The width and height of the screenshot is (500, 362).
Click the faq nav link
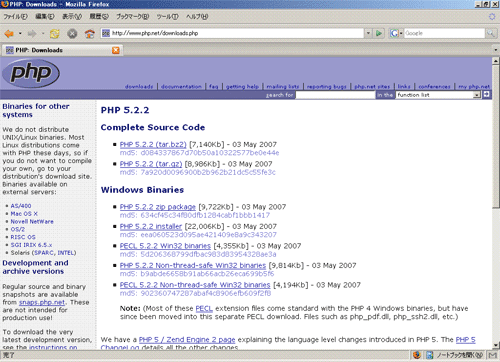click(214, 87)
